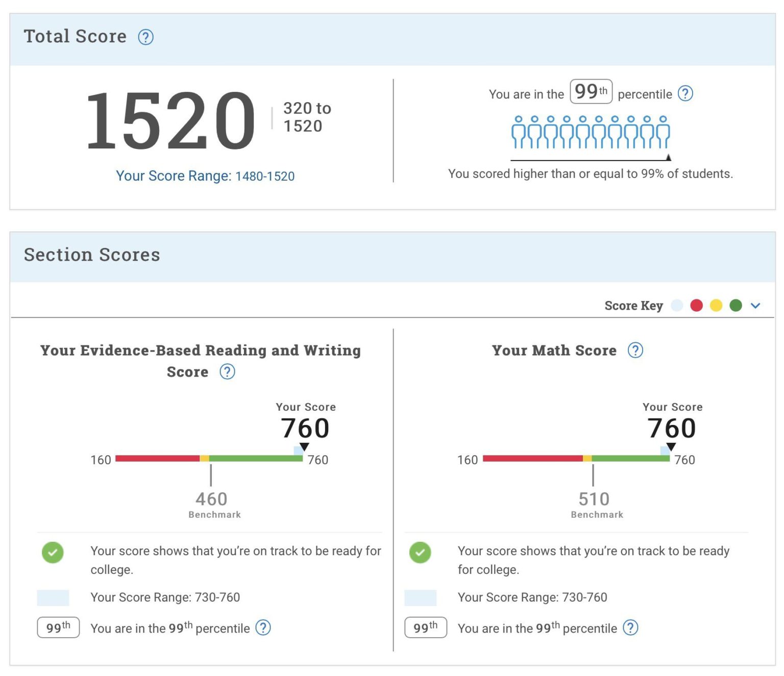Screen dimensions: 784x676
Task: Open help icon beside top percentile text
Action: (x=685, y=94)
